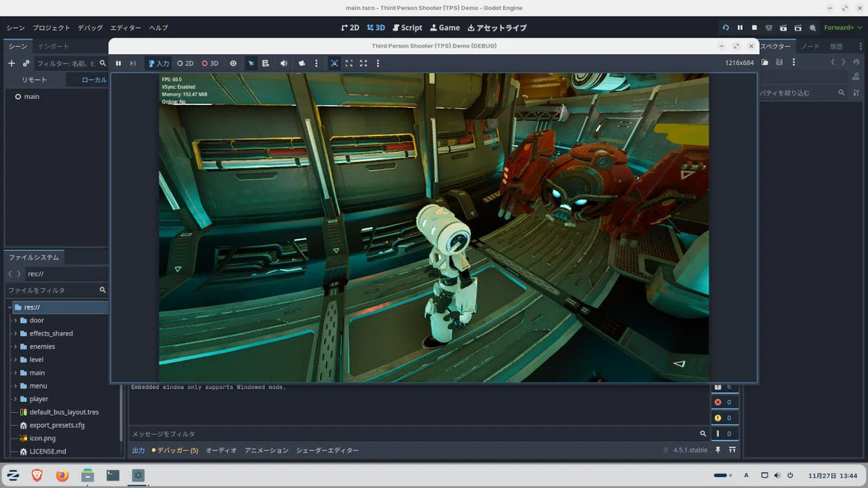Select default_bus_layout.tres file

coord(64,412)
